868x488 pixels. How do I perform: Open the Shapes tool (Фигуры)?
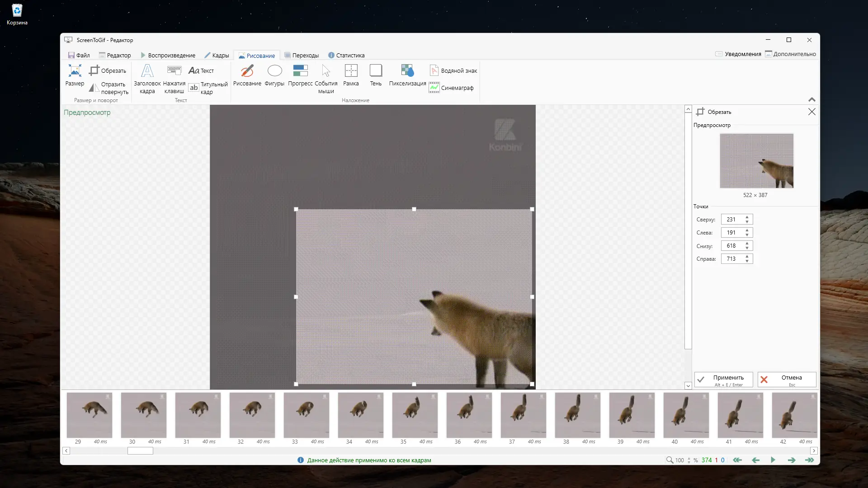274,75
